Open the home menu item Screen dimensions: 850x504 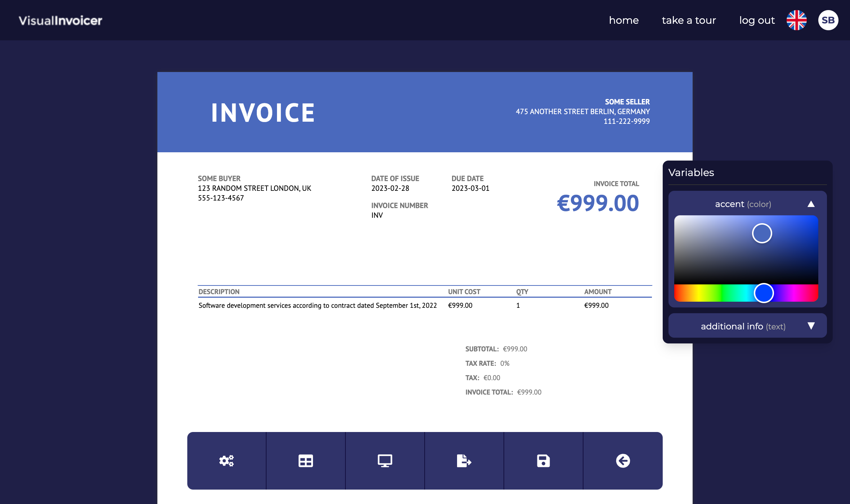coord(624,20)
